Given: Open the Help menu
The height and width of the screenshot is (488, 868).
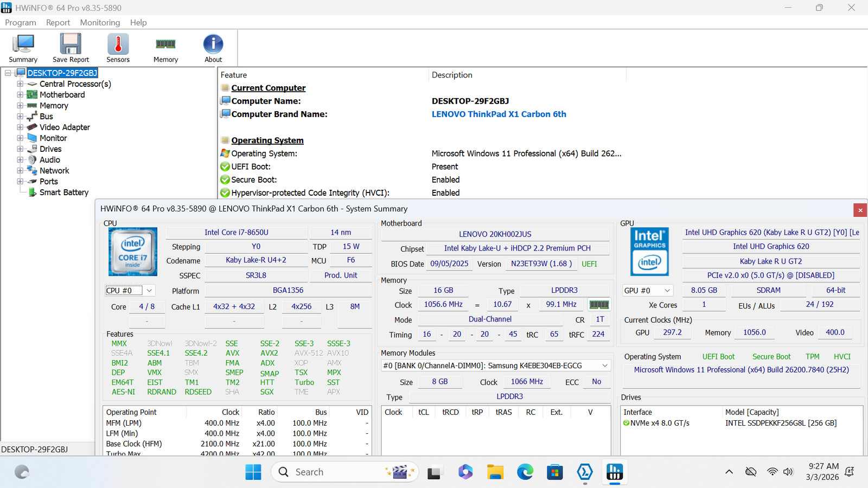Looking at the screenshot, I should (x=138, y=22).
